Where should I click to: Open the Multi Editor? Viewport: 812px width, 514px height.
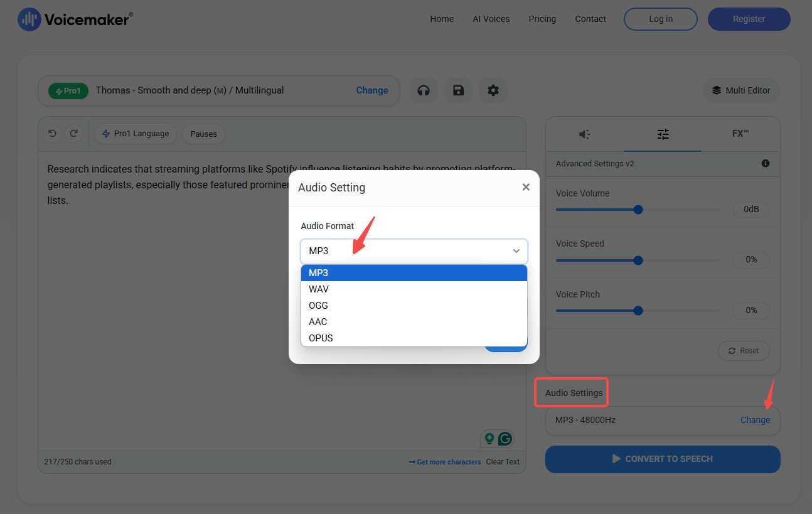(741, 90)
